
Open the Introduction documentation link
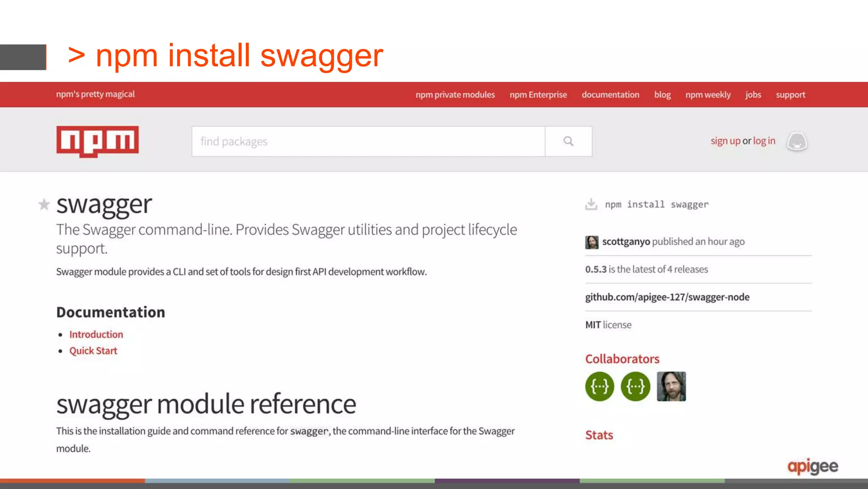(x=96, y=334)
